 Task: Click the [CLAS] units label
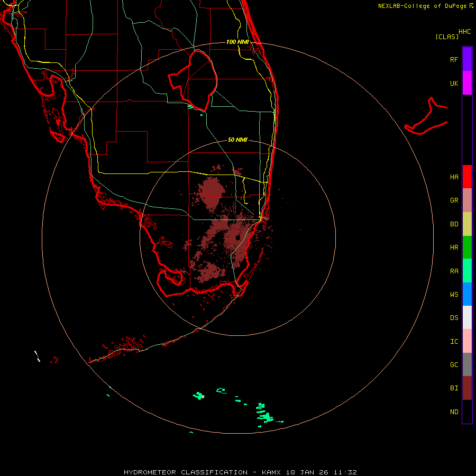click(x=446, y=36)
